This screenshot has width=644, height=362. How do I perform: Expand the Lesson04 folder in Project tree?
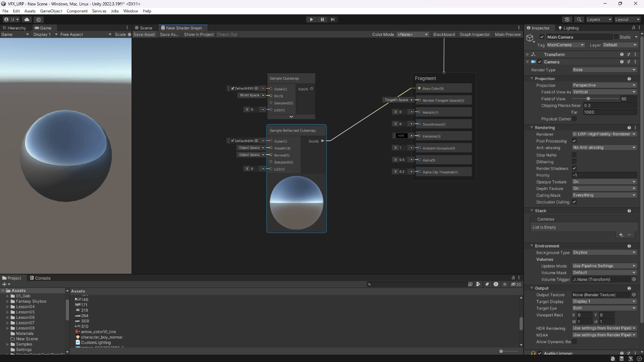8,307
